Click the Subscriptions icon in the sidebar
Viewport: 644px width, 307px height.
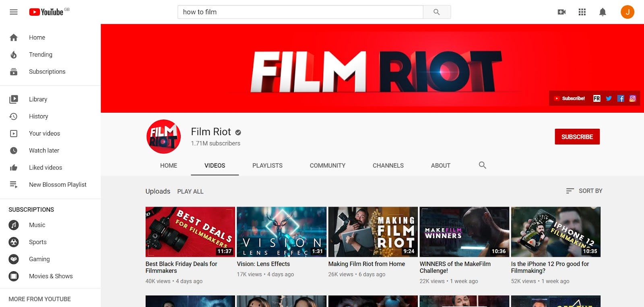(x=14, y=72)
